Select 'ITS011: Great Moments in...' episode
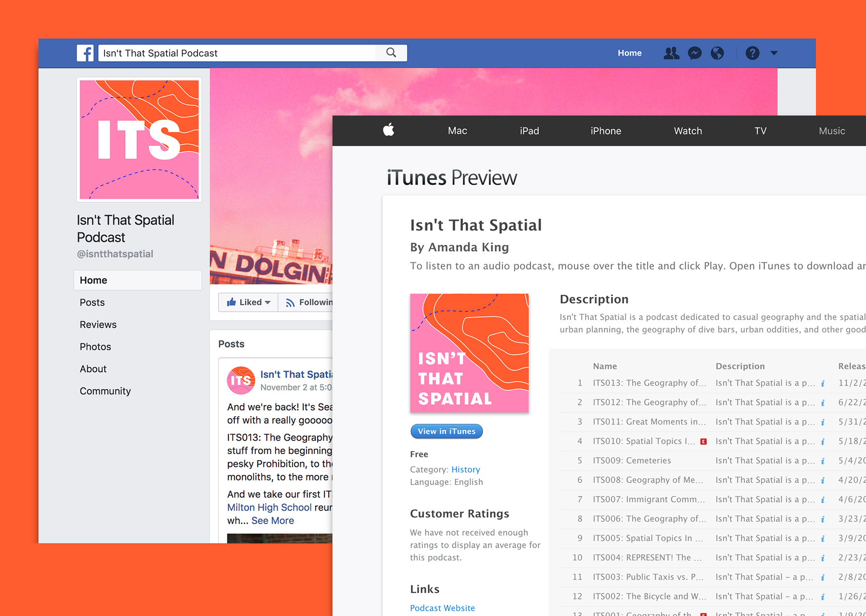Screen dimensions: 866x616 click(649, 422)
